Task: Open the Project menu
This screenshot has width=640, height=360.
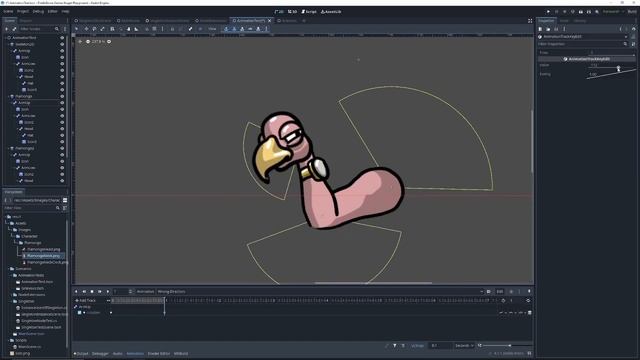Action: coord(23,12)
